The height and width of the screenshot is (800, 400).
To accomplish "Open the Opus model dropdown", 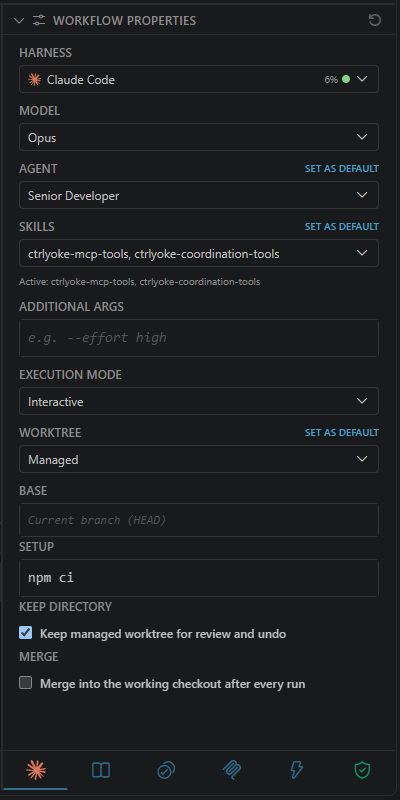I will point(199,137).
